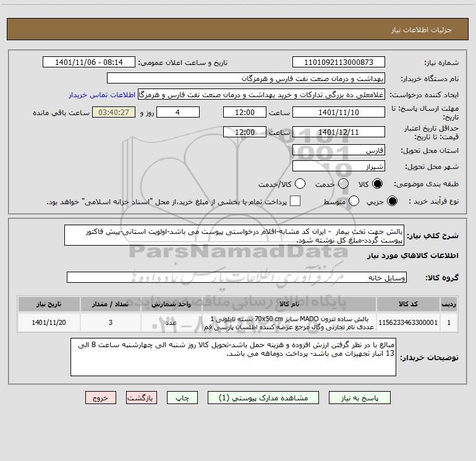The height and width of the screenshot is (461, 476).
Task: Open buyer contact info link اطلاعات تماس خریدار
Action: (x=102, y=95)
